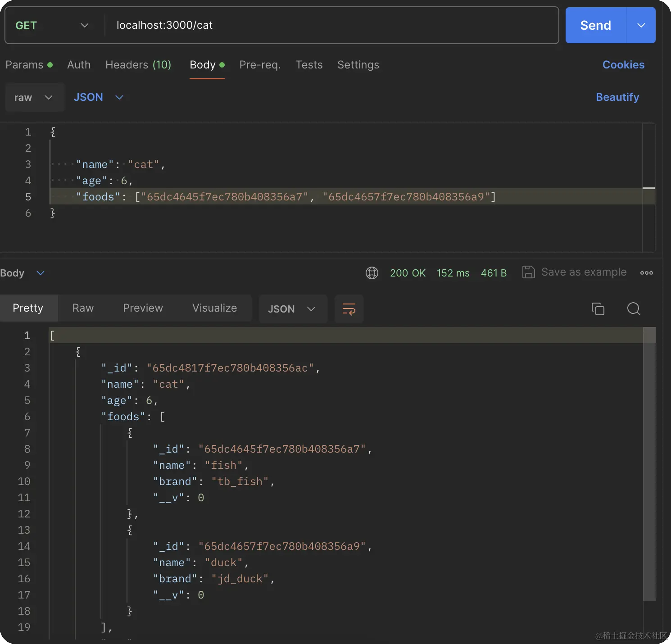Click response id "65dc4657f7ec780b408356a9"

point(282,546)
